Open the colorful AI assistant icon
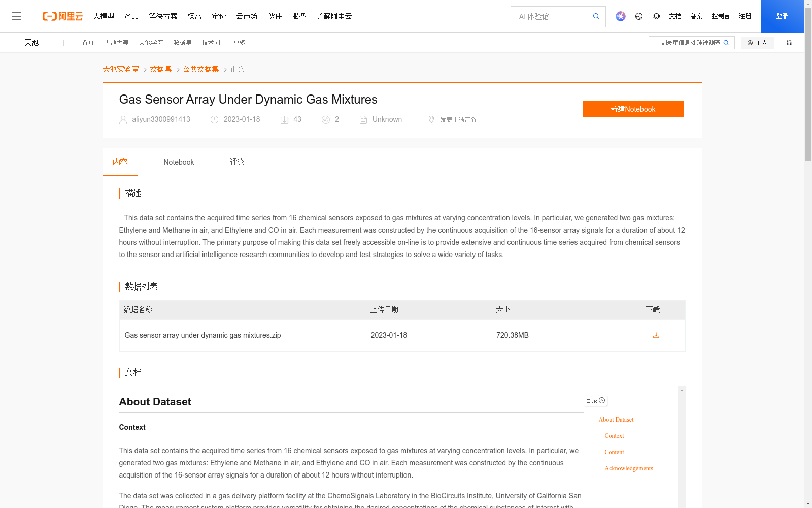Viewport: 812px width, 508px height. click(x=621, y=16)
